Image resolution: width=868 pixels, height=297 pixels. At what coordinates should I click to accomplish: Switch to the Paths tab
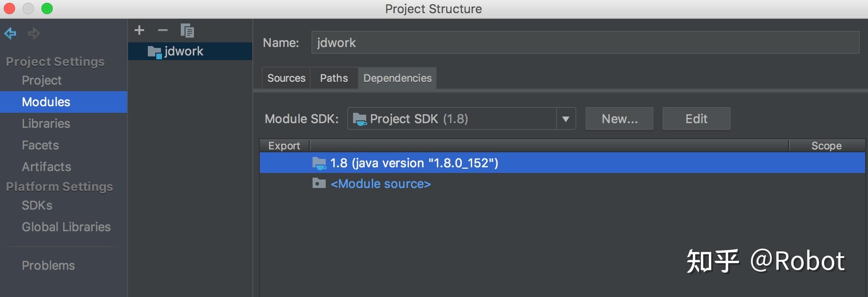(334, 78)
